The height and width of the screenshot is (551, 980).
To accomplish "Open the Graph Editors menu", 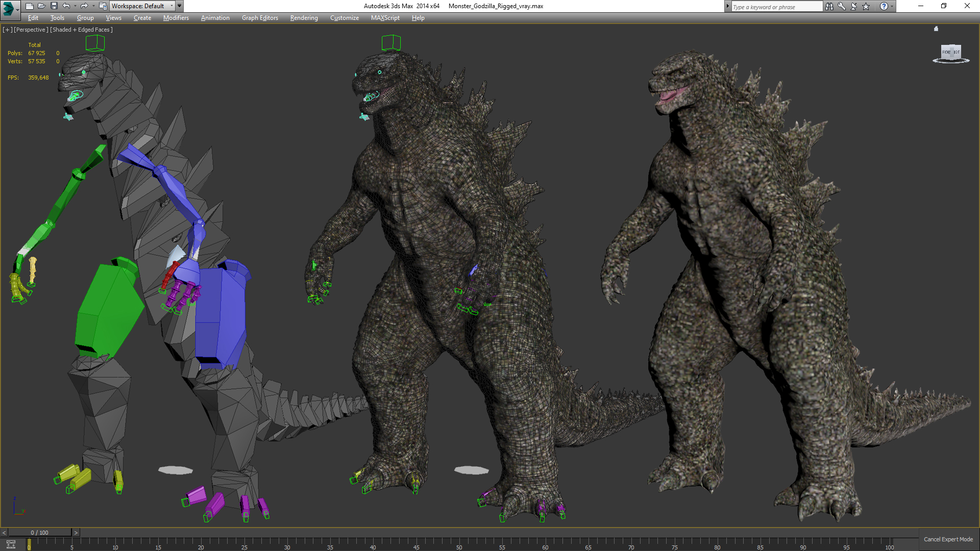I will pos(260,18).
